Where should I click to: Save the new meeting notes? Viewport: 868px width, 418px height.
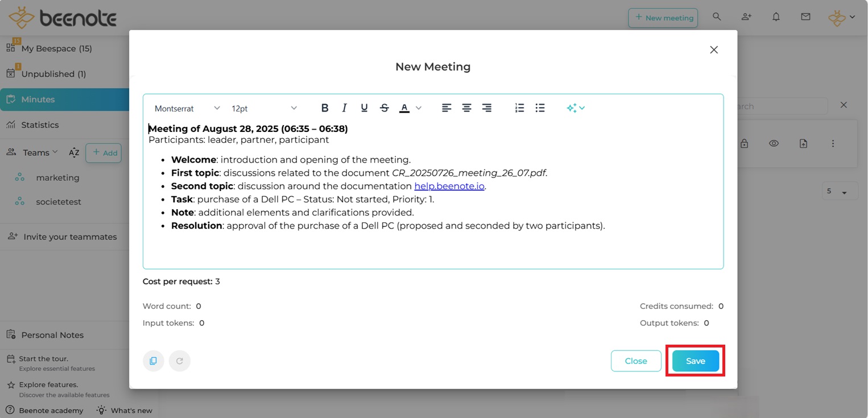pos(695,361)
